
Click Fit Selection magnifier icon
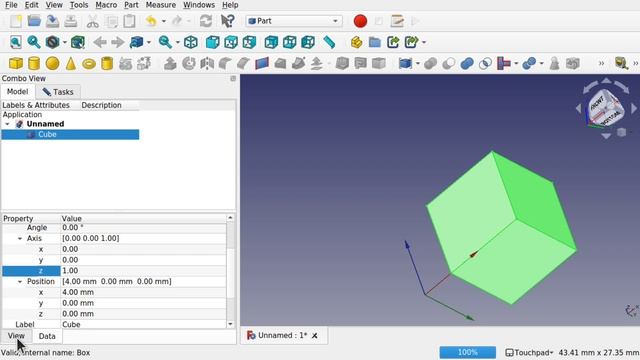[34, 42]
